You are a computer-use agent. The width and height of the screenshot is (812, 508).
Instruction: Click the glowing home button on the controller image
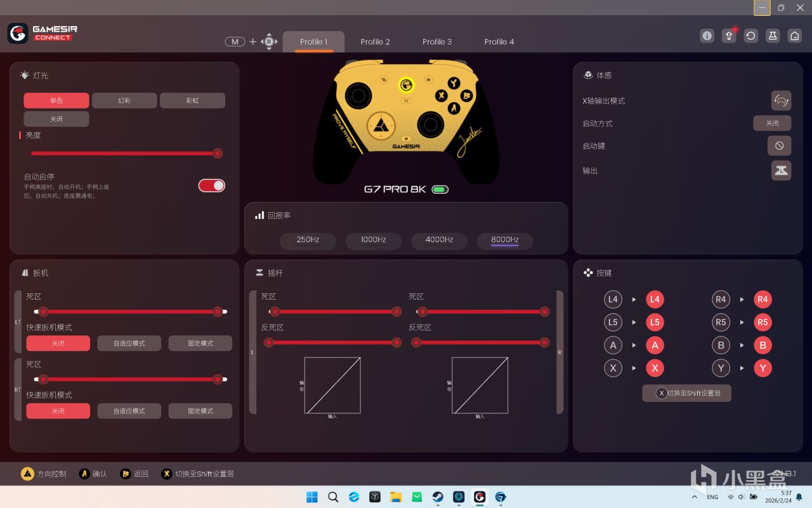(406, 84)
